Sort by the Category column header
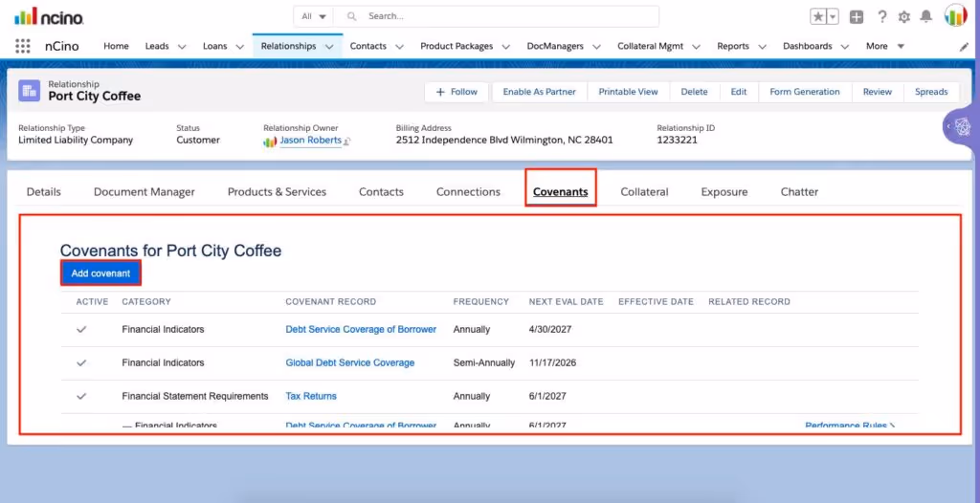The width and height of the screenshot is (980, 503). [x=146, y=302]
